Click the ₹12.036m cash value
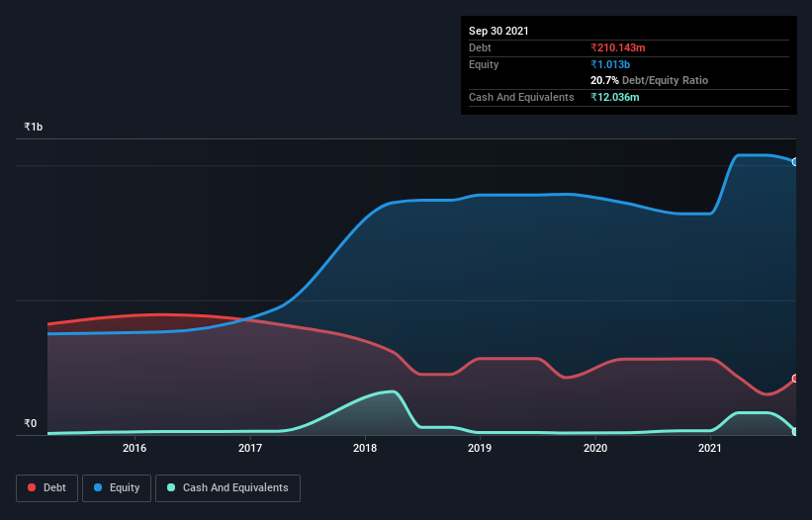The width and height of the screenshot is (812, 520). pos(615,97)
